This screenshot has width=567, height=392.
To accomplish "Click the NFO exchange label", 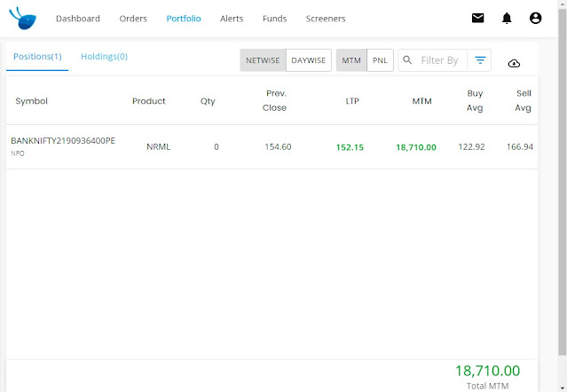I will (18, 153).
